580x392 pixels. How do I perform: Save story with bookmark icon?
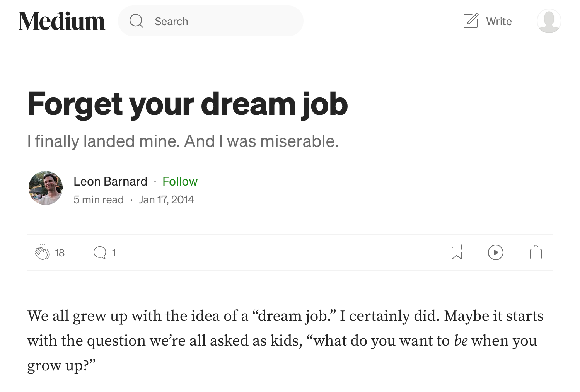[x=457, y=252]
